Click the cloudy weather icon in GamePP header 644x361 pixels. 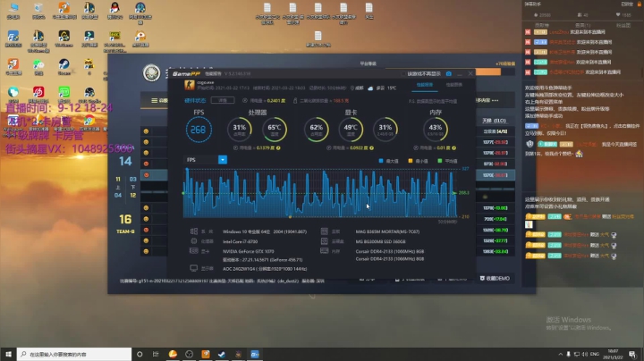(370, 88)
